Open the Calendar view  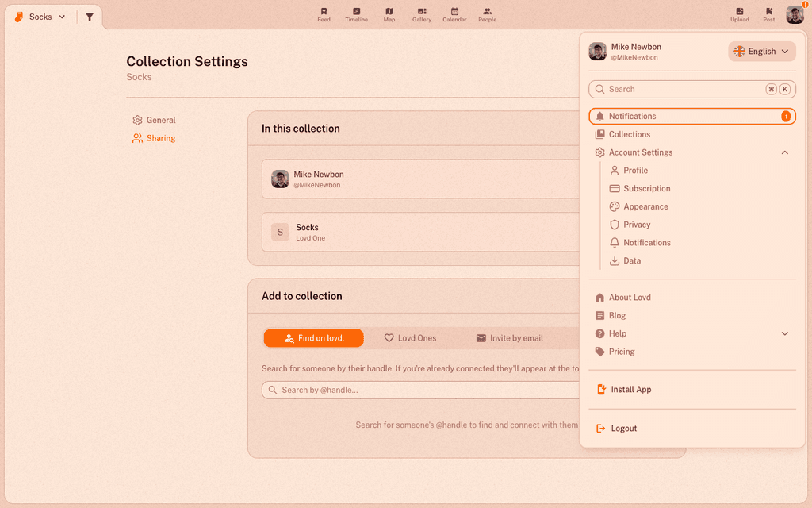click(x=454, y=15)
